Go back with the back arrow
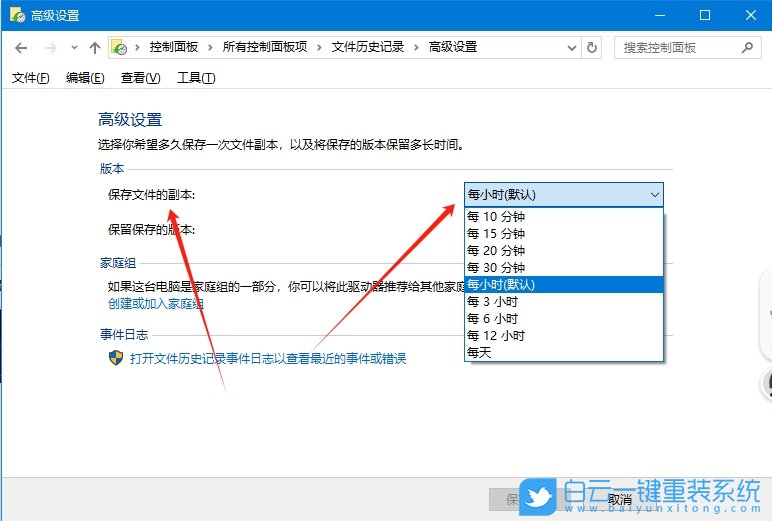 point(21,48)
